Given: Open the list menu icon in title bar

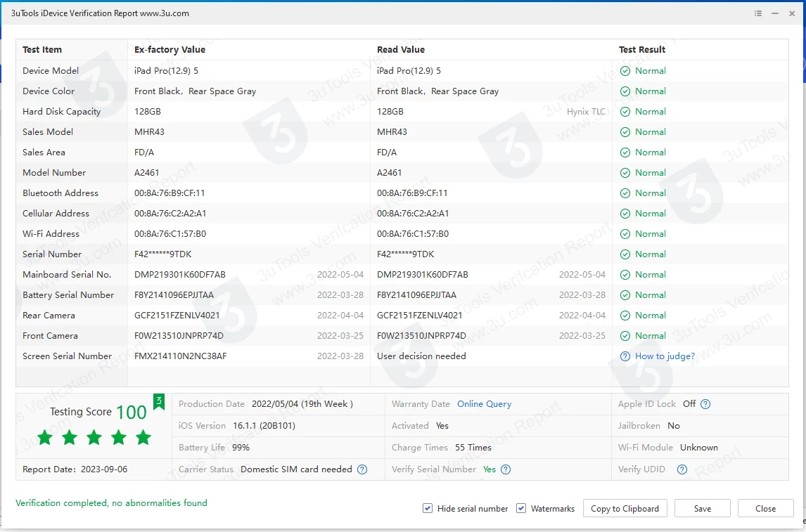Looking at the screenshot, I should tap(758, 13).
